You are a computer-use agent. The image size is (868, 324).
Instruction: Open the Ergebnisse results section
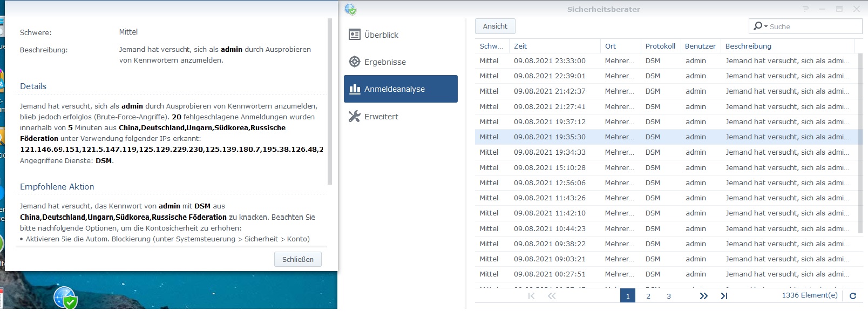pyautogui.click(x=384, y=62)
